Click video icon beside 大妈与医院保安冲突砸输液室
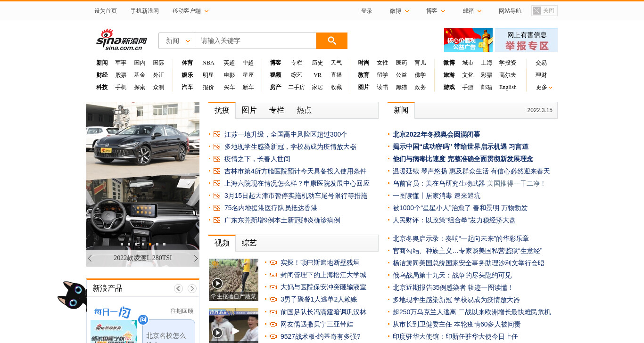Viewport: 644px width, 343px height. pos(273,287)
